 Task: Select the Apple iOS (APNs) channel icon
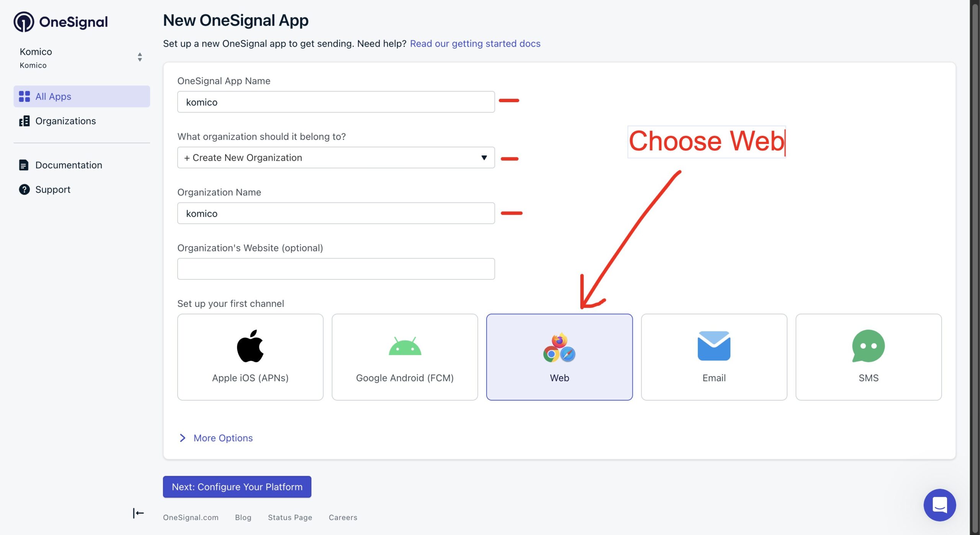[250, 347]
